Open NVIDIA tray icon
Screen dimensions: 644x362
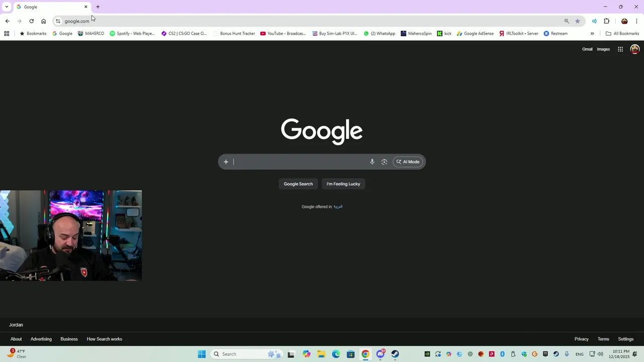tap(427, 354)
